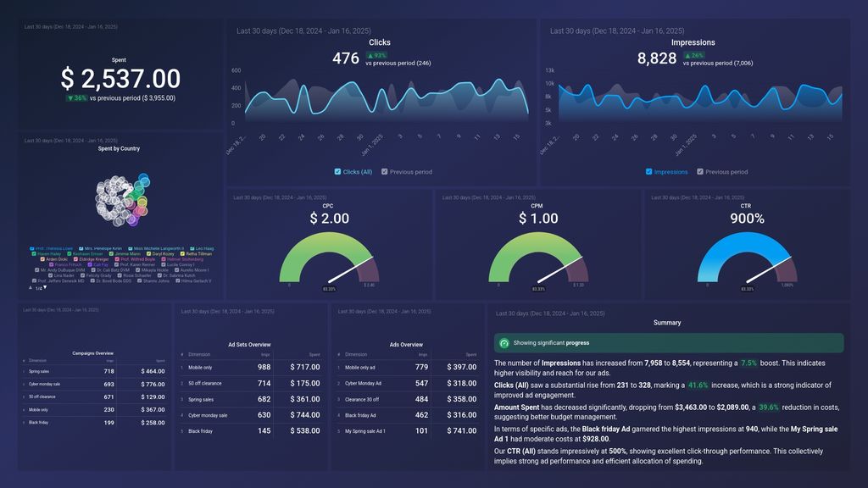This screenshot has height=488, width=868.
Task: Click the Clicks line chart area
Action: point(386,100)
